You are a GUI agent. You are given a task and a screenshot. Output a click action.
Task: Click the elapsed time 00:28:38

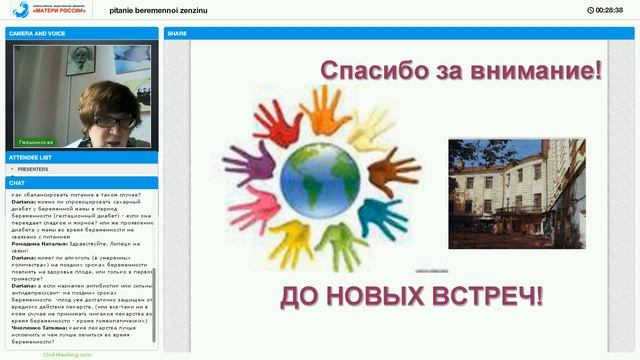click(609, 10)
